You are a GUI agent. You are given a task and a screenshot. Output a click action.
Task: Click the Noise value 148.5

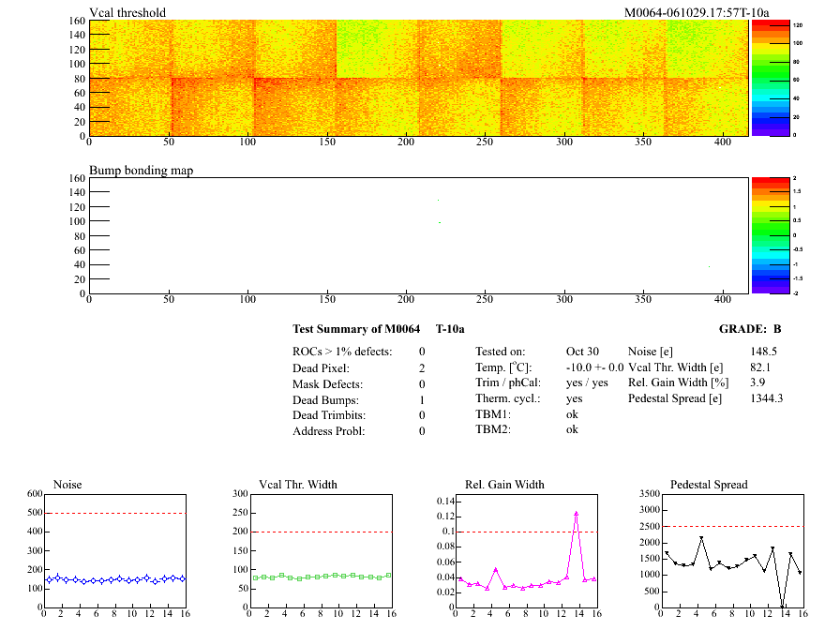(x=764, y=352)
